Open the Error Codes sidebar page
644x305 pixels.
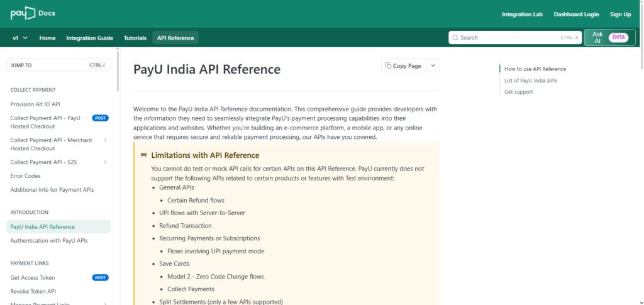coord(25,176)
